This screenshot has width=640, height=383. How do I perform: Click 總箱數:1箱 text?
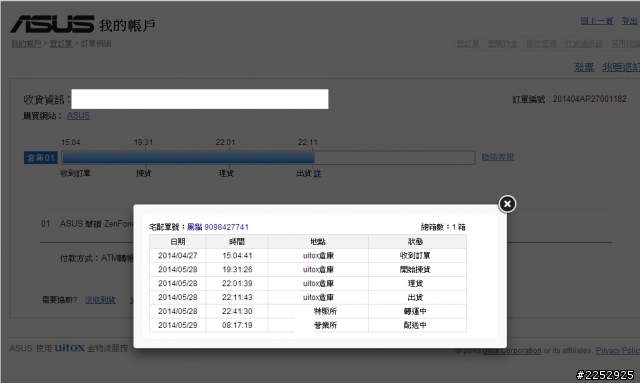(443, 227)
